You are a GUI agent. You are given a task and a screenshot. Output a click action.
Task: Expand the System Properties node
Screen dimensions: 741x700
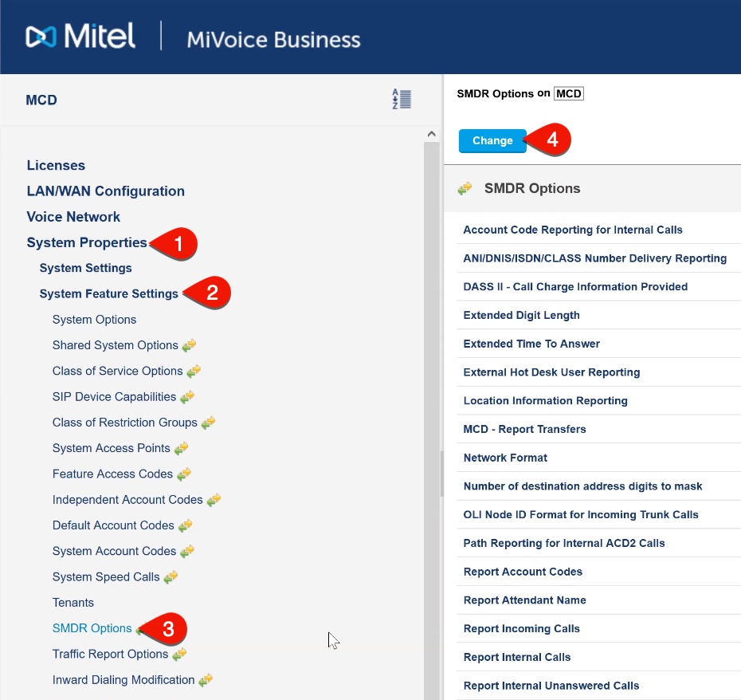click(86, 242)
